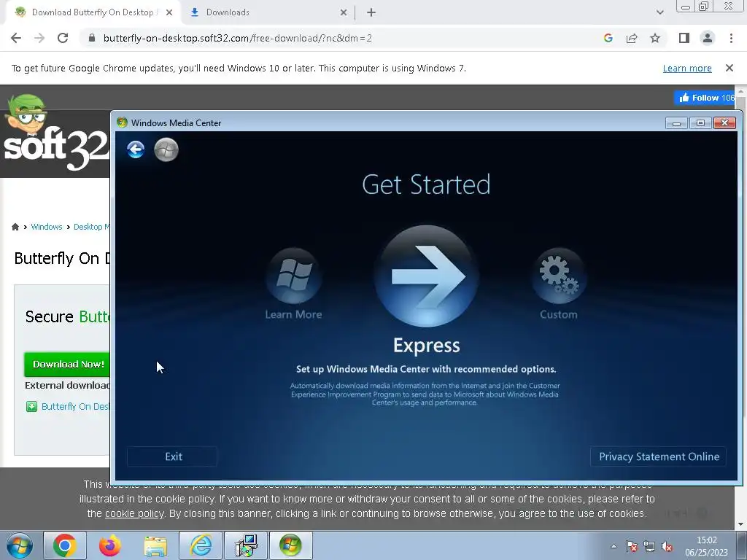Open the Desktop breadcrumb link
This screenshot has width=747, height=560.
pos(91,227)
